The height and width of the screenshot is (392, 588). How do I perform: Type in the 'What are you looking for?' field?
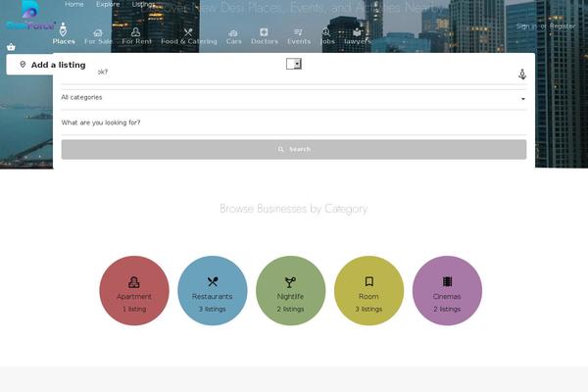(293, 122)
